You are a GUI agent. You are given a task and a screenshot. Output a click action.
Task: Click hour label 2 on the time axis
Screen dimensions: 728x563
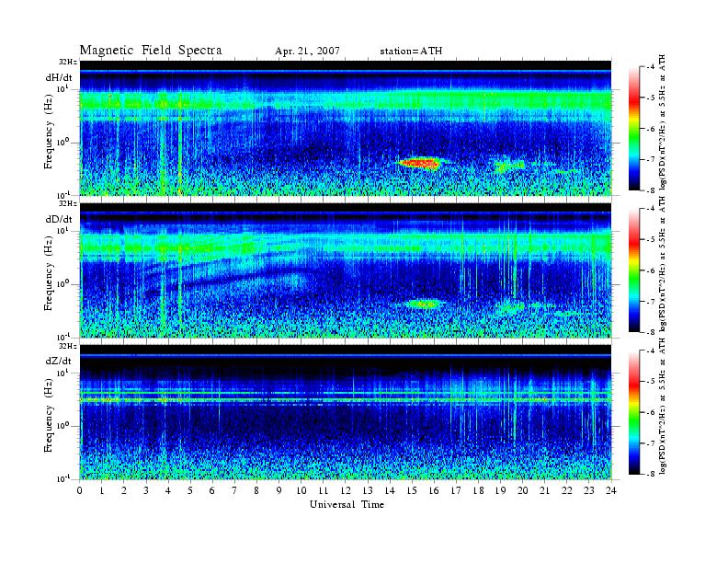pyautogui.click(x=124, y=490)
